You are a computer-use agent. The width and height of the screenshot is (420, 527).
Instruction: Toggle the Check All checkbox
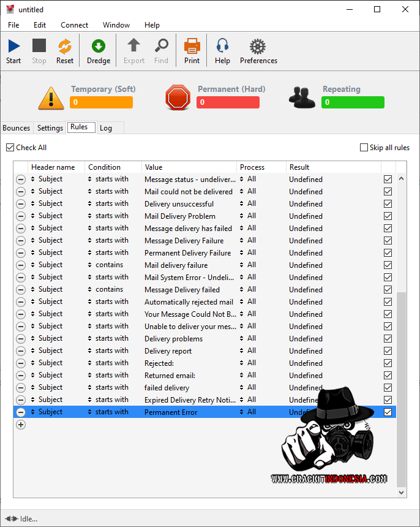[x=10, y=148]
